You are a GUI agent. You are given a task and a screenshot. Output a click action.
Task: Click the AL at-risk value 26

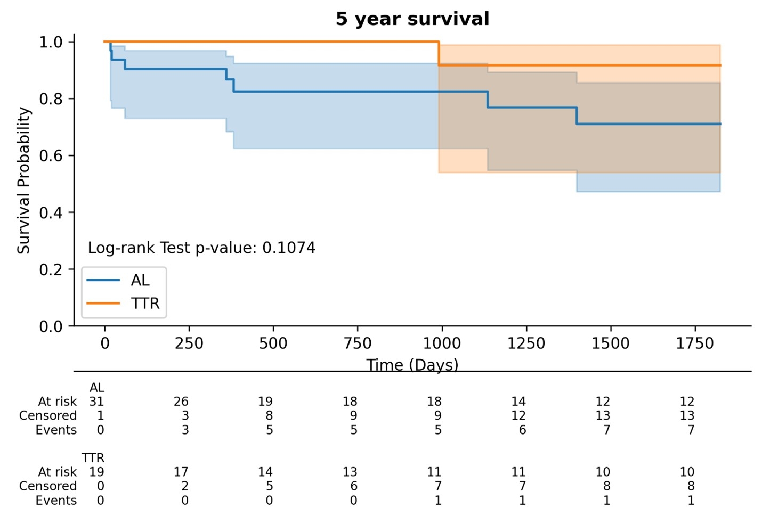coord(181,402)
